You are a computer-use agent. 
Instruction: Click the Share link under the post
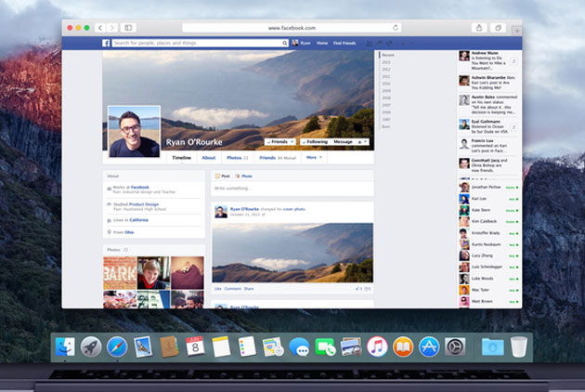[249, 289]
